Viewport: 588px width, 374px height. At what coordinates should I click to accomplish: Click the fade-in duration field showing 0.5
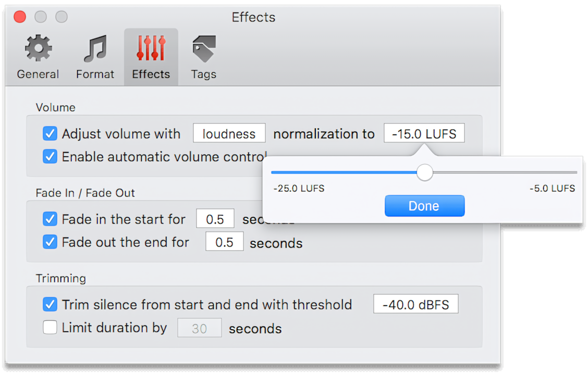click(x=215, y=219)
